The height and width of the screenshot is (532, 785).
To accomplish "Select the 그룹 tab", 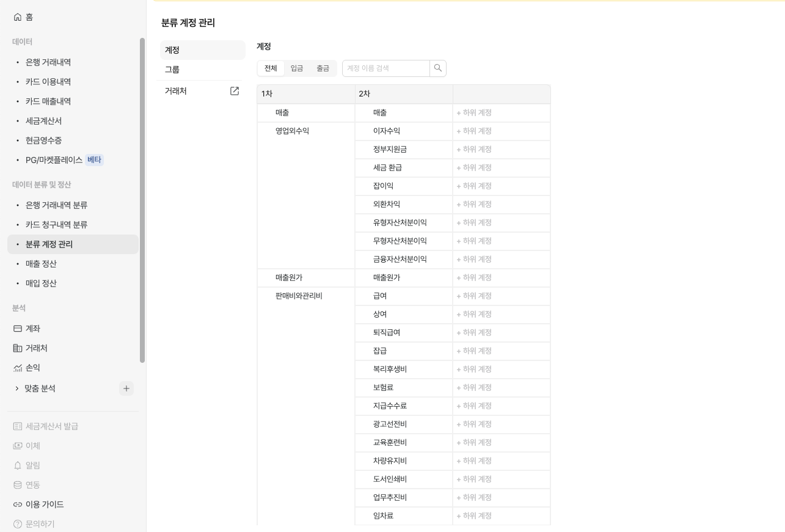I will (x=172, y=70).
